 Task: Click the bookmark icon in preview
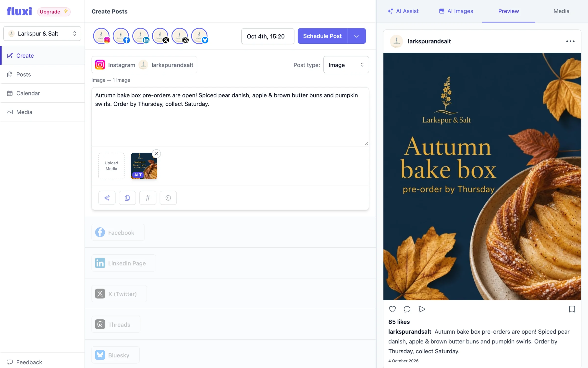(x=572, y=309)
